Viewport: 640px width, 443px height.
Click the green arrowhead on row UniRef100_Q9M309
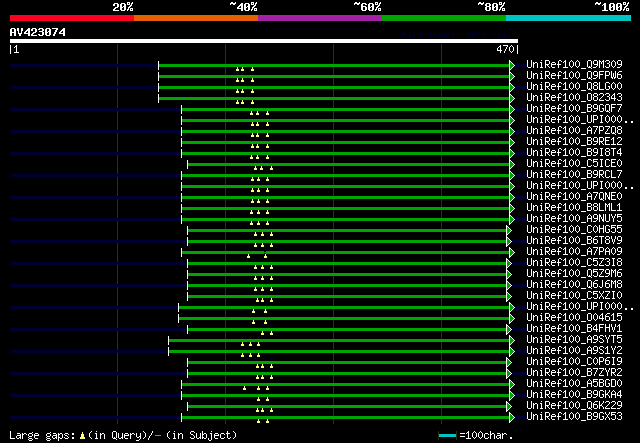point(512,65)
